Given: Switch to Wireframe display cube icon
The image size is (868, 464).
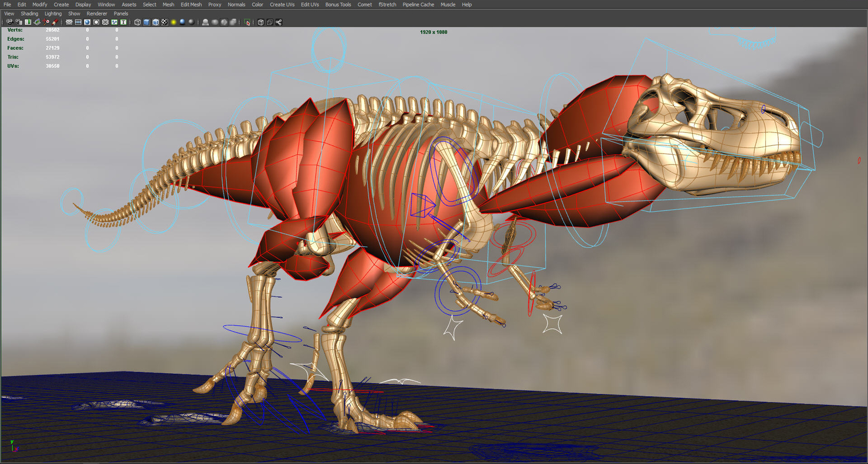Looking at the screenshot, I should click(137, 22).
